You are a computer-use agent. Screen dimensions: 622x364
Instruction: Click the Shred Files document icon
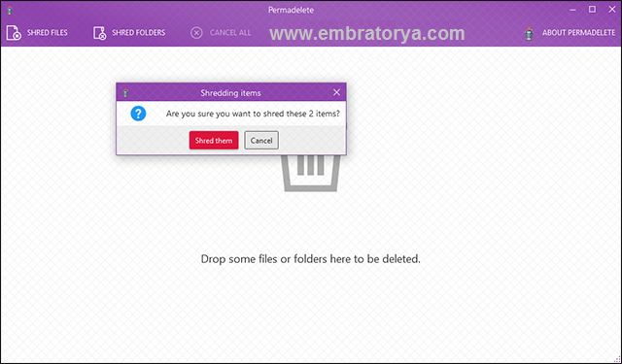pos(14,33)
